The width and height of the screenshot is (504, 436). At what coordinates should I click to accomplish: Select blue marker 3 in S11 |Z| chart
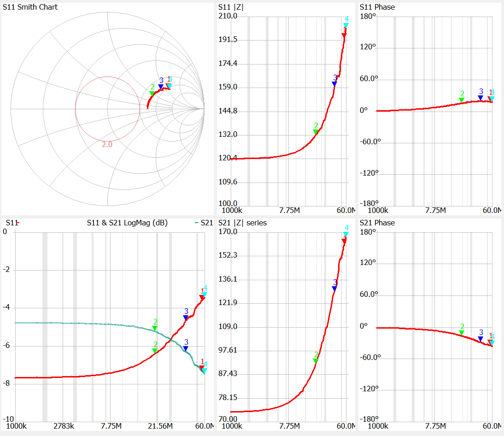pos(334,83)
